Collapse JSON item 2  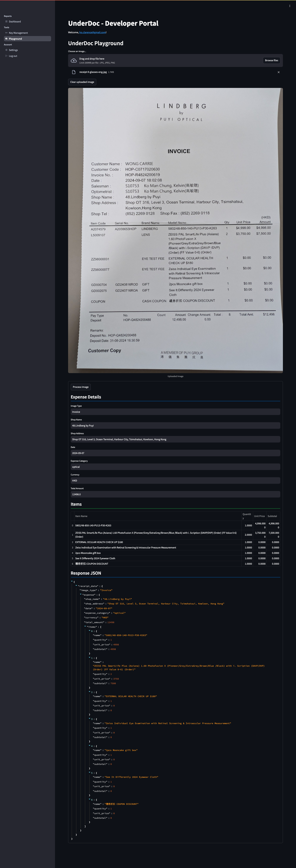coord(89,692)
